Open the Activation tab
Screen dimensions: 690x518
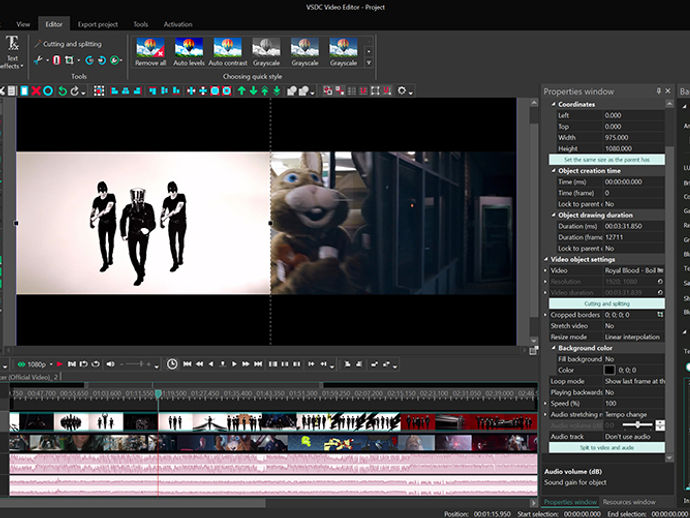tap(178, 24)
